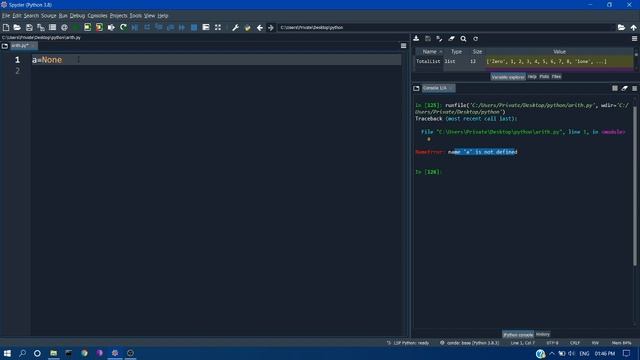
Task: Sort variables by Type column header
Action: click(x=456, y=52)
